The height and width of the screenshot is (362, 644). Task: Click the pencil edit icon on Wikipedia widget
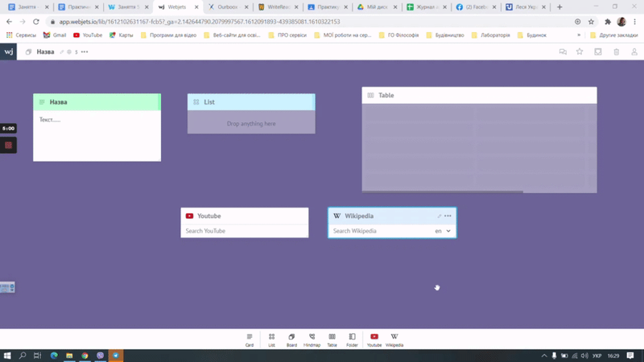coord(440,216)
